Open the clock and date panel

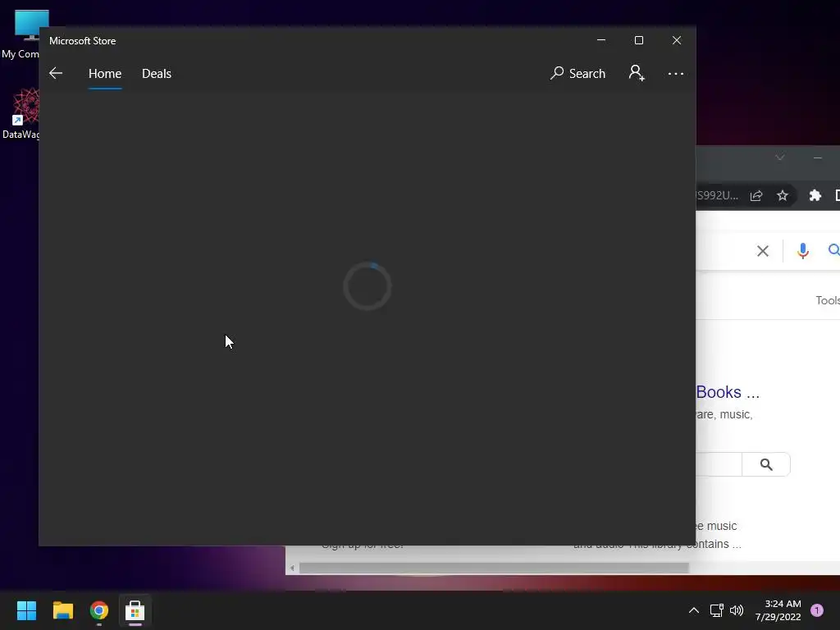click(x=778, y=610)
